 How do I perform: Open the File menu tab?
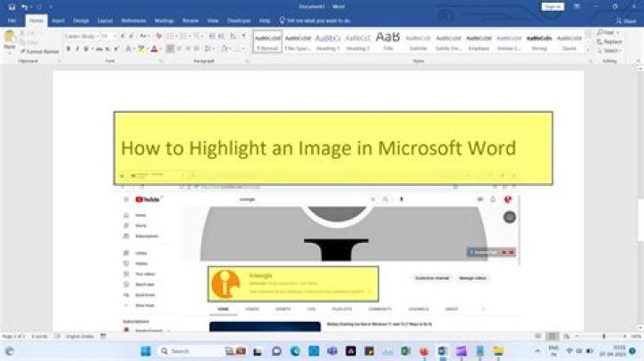pos(12,21)
